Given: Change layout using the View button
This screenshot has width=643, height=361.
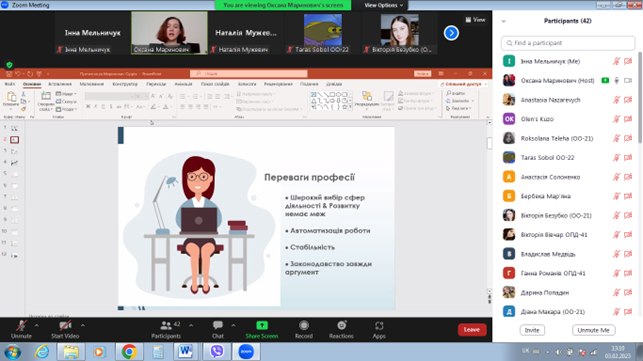Looking at the screenshot, I should pos(476,19).
